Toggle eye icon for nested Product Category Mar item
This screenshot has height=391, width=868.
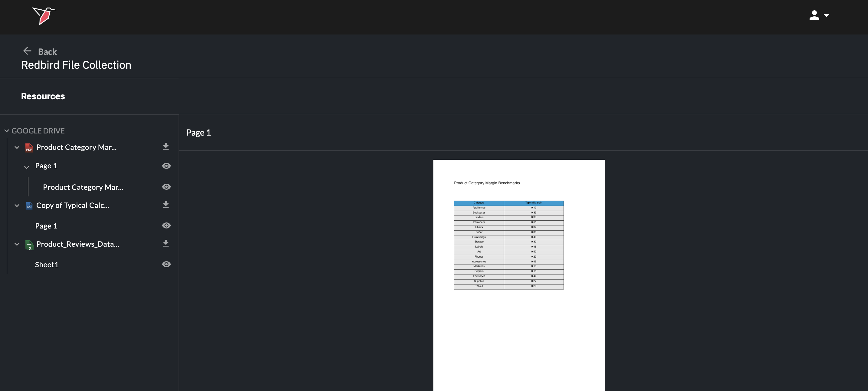(166, 187)
